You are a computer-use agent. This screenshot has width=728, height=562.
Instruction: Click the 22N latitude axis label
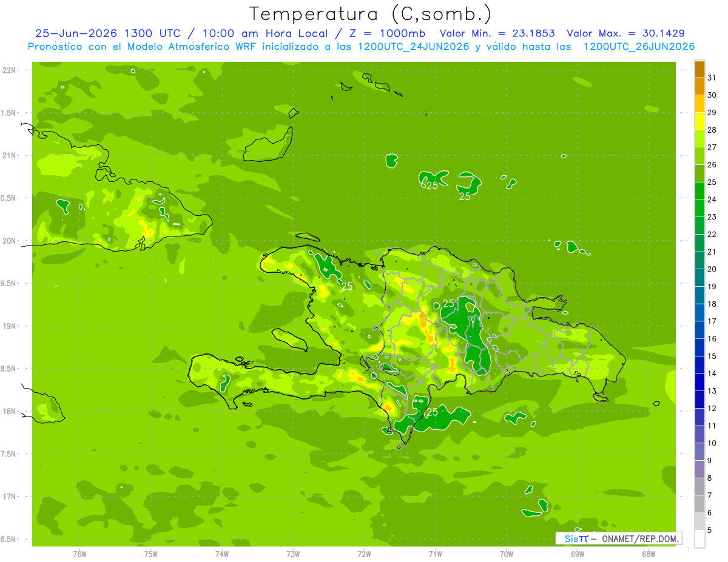coord(9,70)
